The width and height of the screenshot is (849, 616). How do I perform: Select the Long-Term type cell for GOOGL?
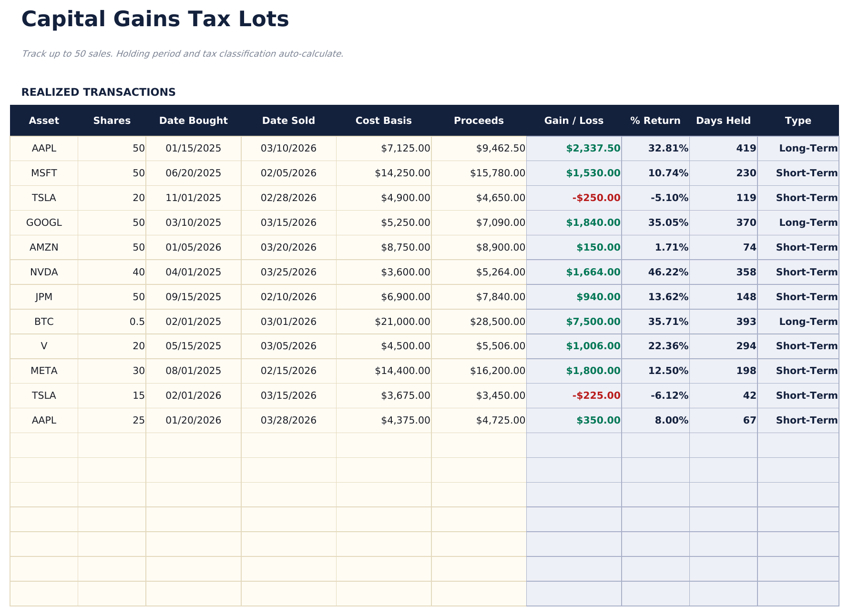[x=798, y=222]
